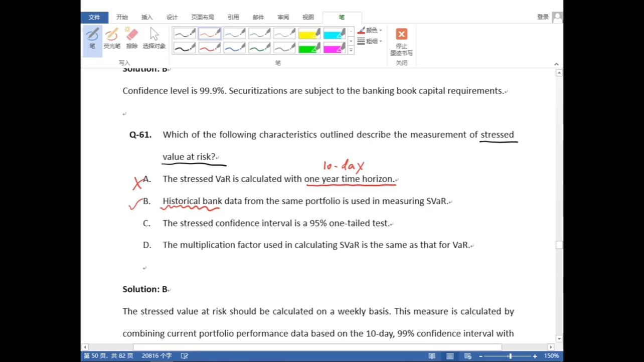Open the 粗细 pen thickness dropdown
Viewport: 644px width, 362px height.
[x=371, y=41]
